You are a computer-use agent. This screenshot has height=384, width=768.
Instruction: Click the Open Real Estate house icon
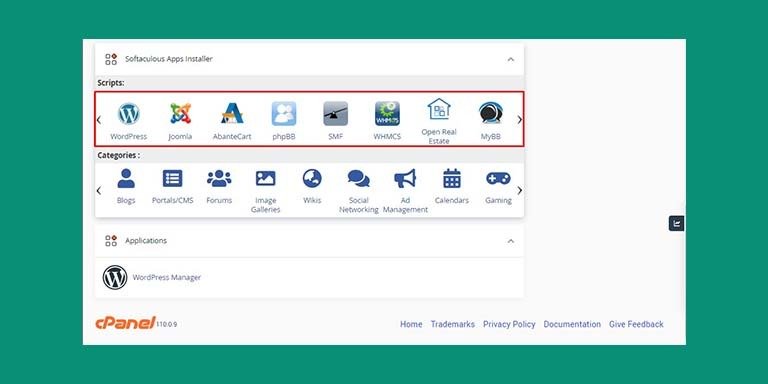pyautogui.click(x=439, y=109)
